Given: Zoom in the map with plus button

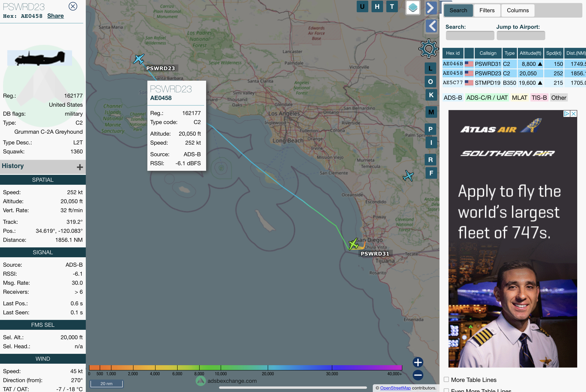Looking at the screenshot, I should [418, 362].
